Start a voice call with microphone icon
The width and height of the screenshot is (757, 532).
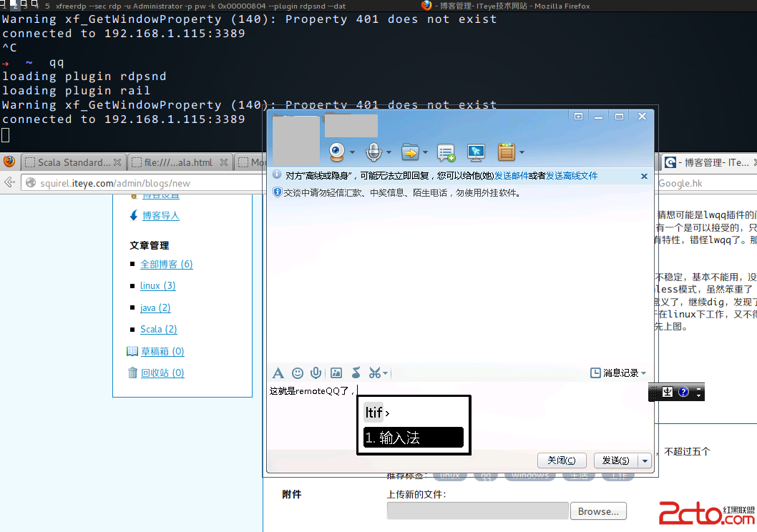pos(373,152)
